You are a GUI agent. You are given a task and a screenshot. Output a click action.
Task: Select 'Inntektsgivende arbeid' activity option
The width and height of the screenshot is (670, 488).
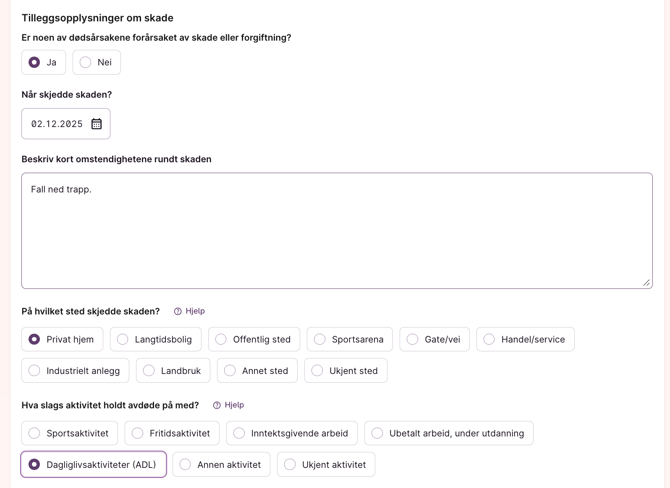pos(239,434)
